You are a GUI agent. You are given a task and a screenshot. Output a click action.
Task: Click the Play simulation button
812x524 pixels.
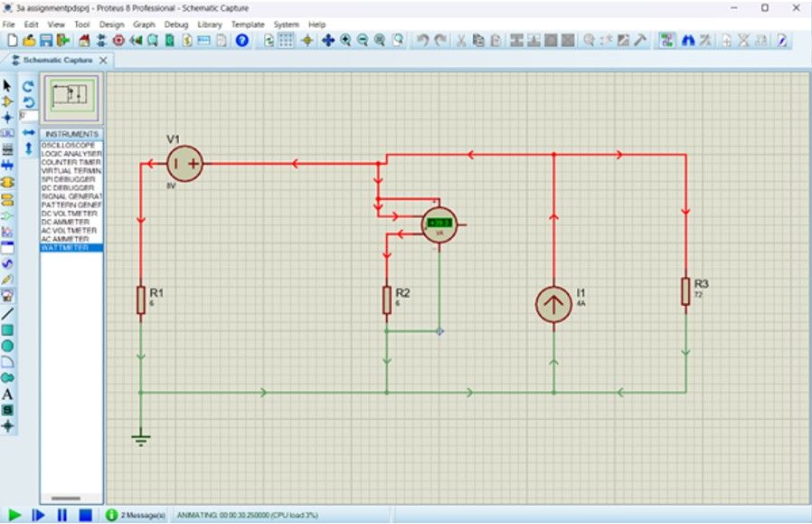(14, 515)
